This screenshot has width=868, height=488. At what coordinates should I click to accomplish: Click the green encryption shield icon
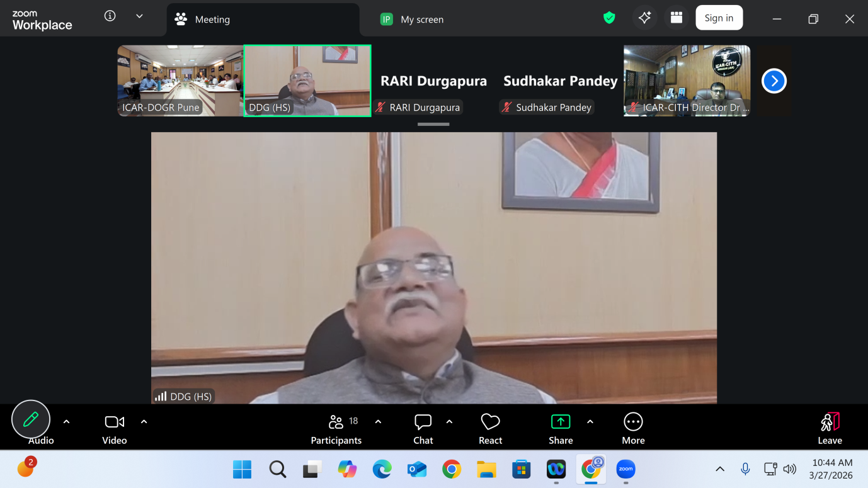pyautogui.click(x=609, y=18)
